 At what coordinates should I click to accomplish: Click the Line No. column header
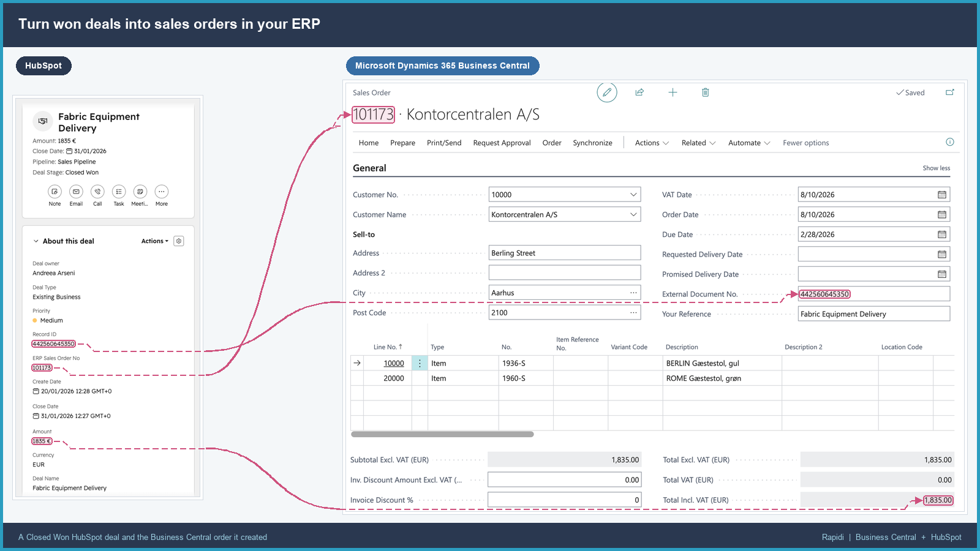tap(388, 347)
